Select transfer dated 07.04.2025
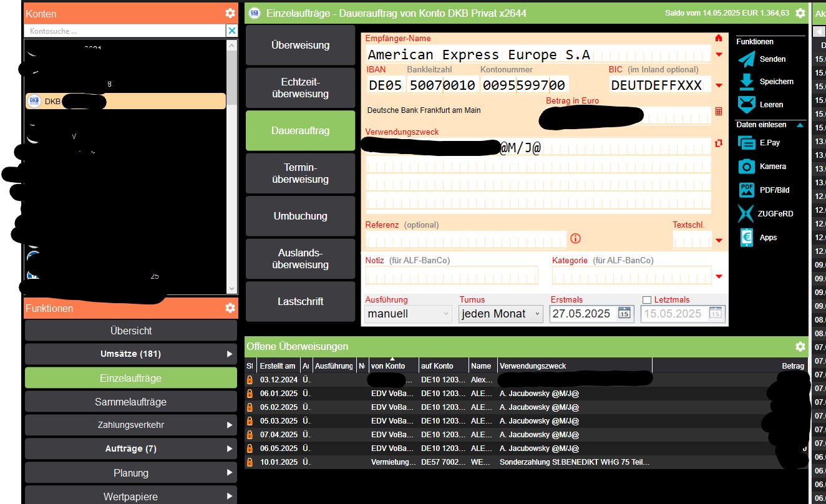Screen dimensions: 826x504 coord(525,435)
